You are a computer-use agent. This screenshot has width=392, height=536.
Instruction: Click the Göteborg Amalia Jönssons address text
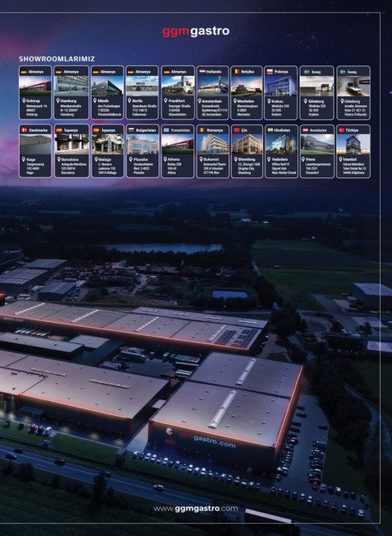pyautogui.click(x=356, y=110)
